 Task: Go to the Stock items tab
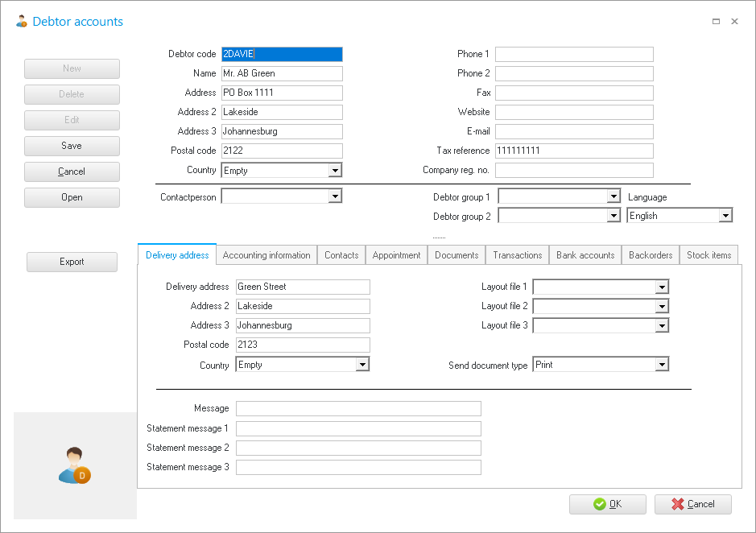tap(708, 255)
